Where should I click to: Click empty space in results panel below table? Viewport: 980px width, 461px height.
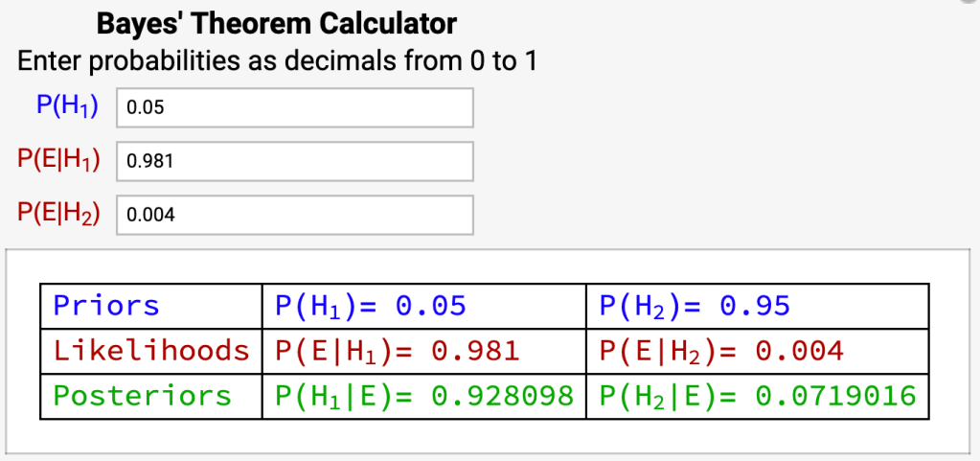point(489,436)
